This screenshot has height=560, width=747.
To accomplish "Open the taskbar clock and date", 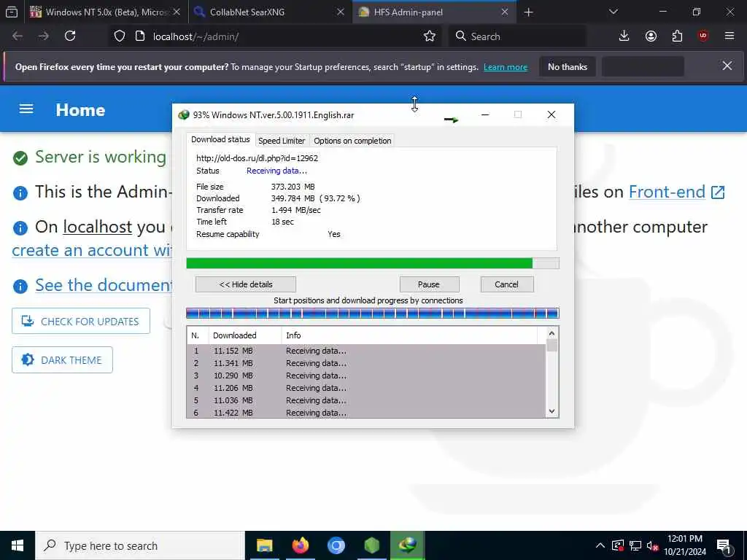I will pyautogui.click(x=684, y=545).
